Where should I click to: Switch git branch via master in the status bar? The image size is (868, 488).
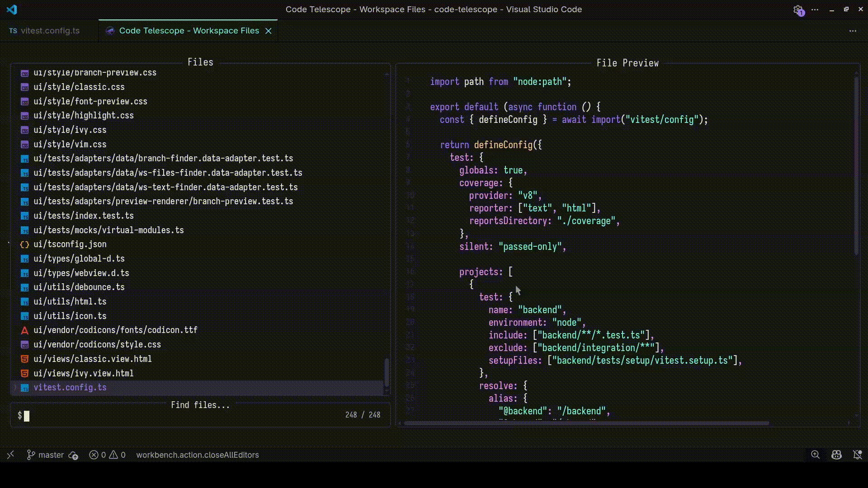pyautogui.click(x=45, y=455)
